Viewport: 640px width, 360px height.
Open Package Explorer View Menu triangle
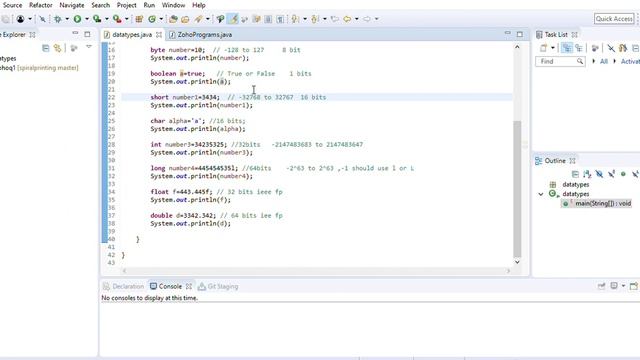pos(89,47)
